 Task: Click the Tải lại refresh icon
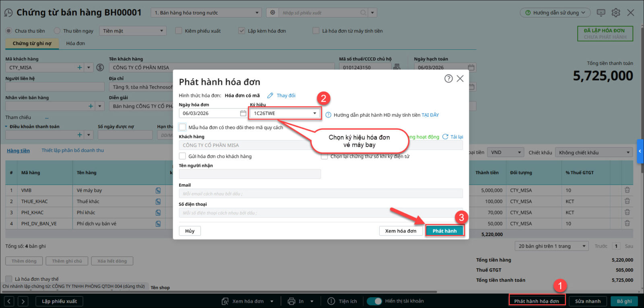point(445,137)
